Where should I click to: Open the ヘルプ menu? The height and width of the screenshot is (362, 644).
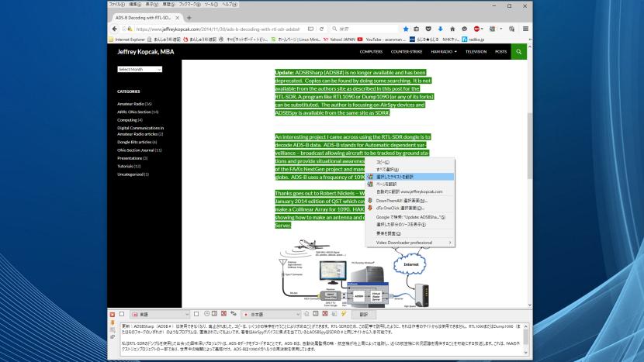coord(230,4)
